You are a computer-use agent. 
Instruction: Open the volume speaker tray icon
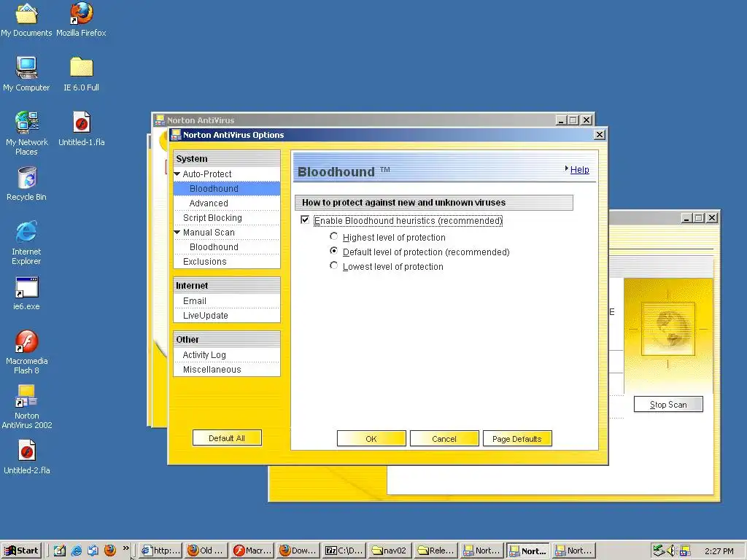coord(671,551)
